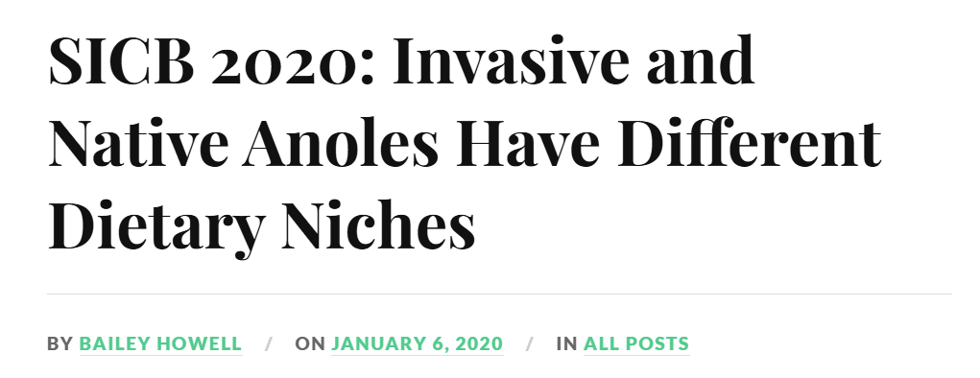Click the word SICB in the headline
Viewport: 980px width, 378px height.
click(121, 61)
